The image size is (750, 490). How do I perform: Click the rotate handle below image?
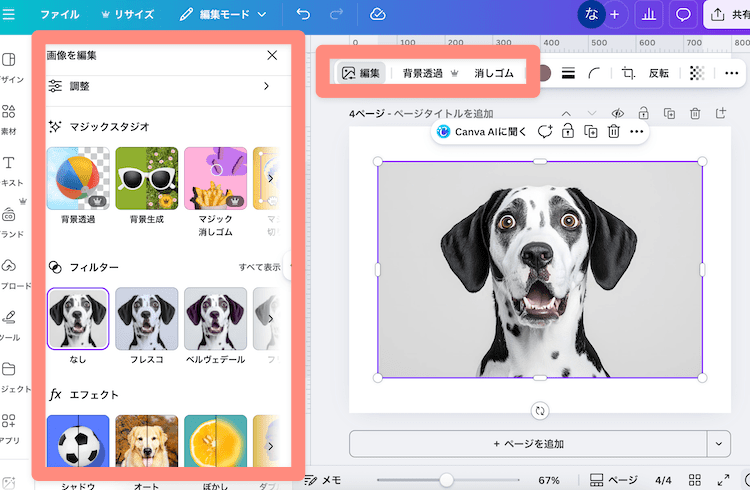pyautogui.click(x=540, y=411)
